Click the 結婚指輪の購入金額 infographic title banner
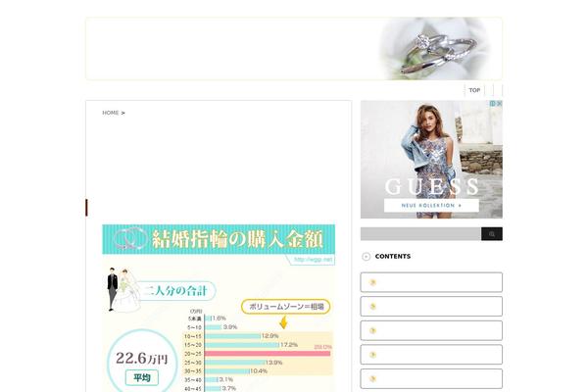The image size is (588, 392). (219, 239)
